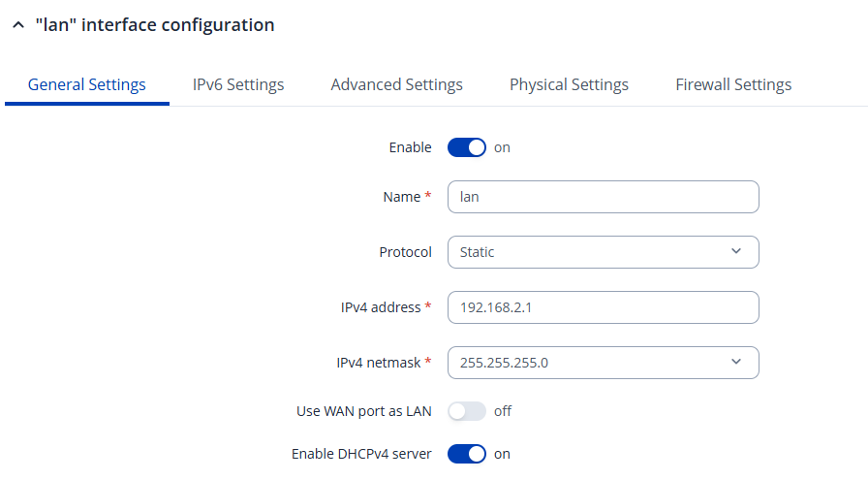The width and height of the screenshot is (868, 480).
Task: Click the IPv4 netmask label text
Action: coord(372,363)
